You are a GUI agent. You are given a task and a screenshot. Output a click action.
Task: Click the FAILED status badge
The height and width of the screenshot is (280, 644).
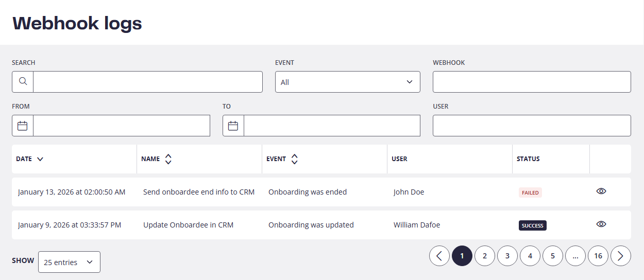click(x=530, y=192)
